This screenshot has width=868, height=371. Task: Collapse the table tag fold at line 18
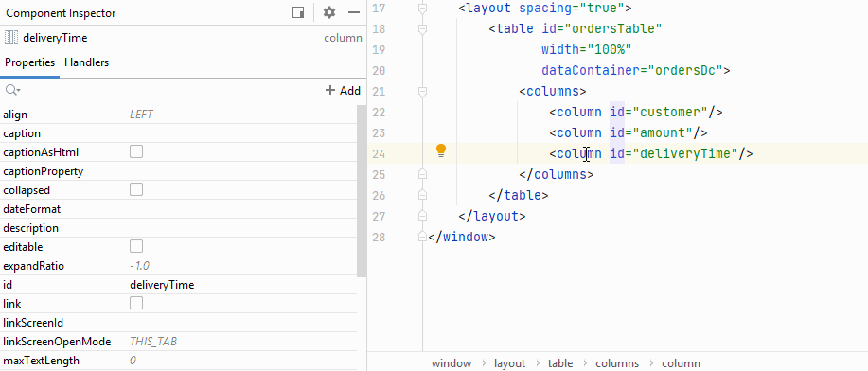[423, 28]
